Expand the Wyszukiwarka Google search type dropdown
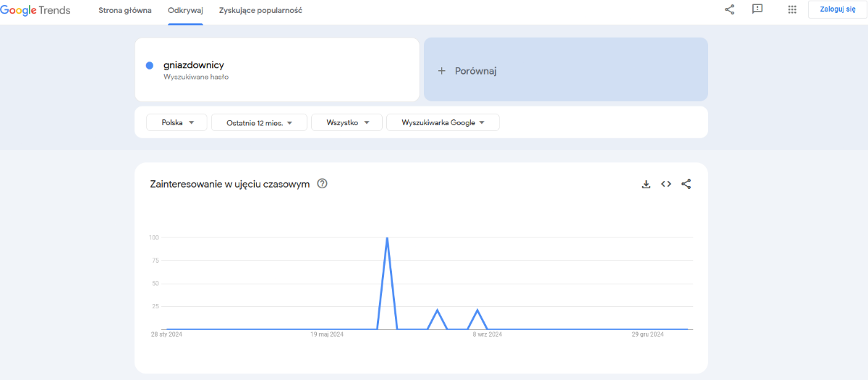The height and width of the screenshot is (380, 868). pos(443,123)
